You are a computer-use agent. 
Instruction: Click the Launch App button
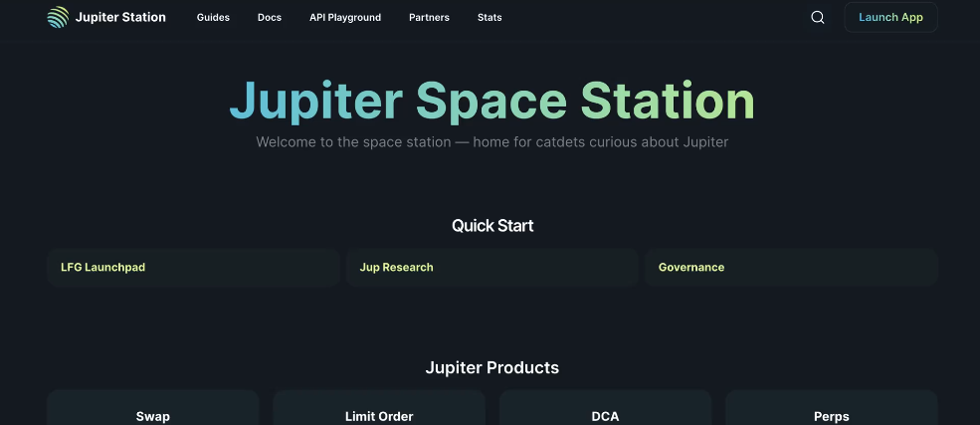click(890, 18)
